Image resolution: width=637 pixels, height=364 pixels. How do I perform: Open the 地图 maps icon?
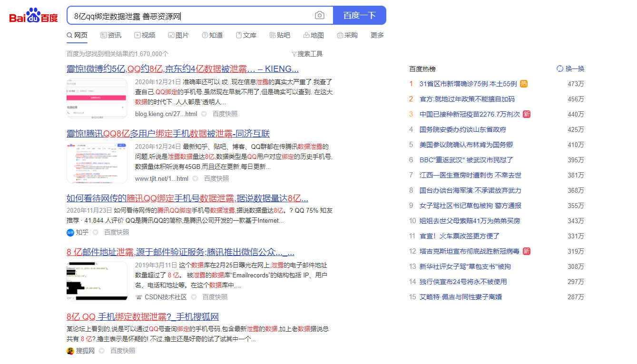coord(305,35)
